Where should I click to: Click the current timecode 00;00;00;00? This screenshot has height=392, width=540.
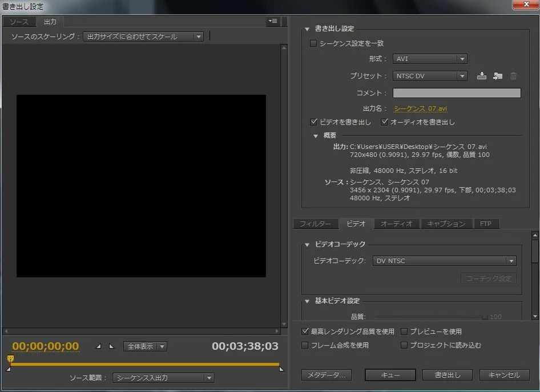(x=46, y=346)
